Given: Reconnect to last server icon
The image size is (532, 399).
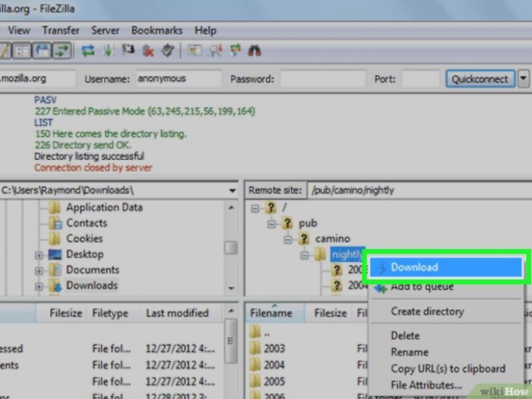Looking at the screenshot, I should [x=168, y=51].
